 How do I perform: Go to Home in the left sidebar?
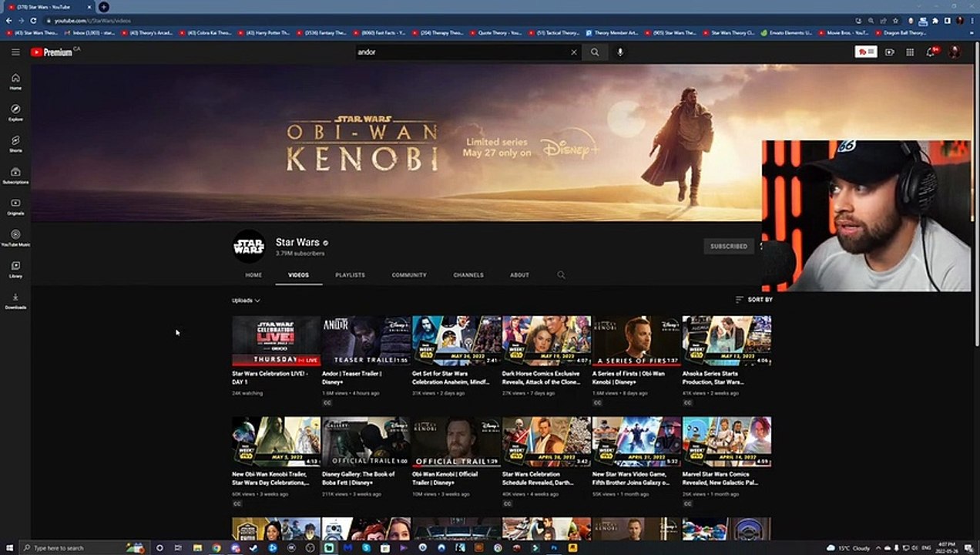pyautogui.click(x=15, y=81)
